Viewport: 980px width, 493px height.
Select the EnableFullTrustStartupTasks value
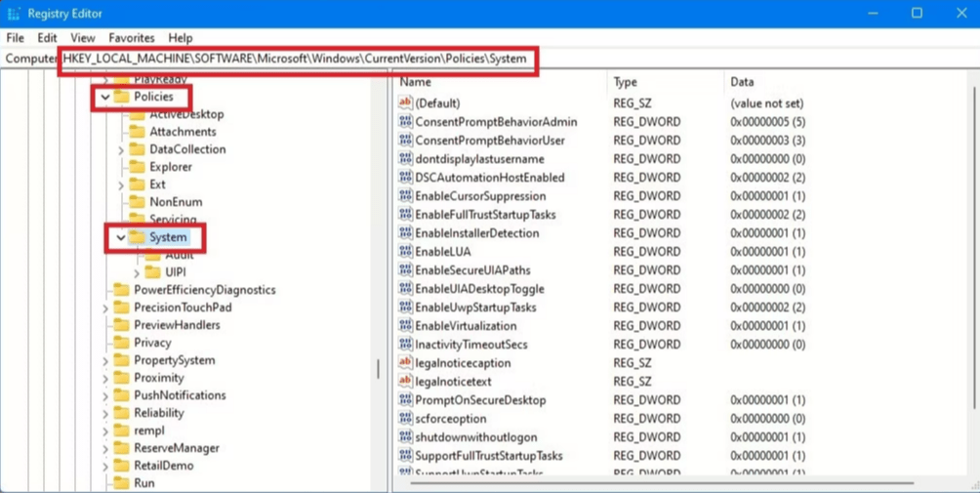coord(486,215)
